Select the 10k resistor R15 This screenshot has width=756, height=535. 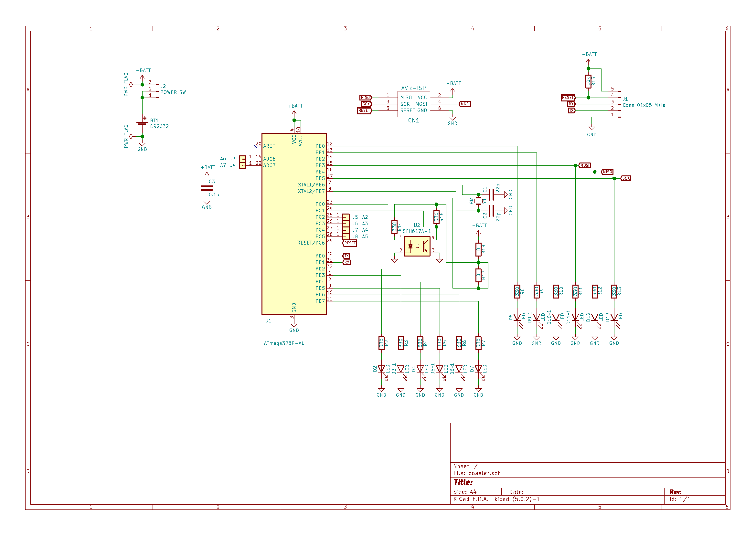point(588,81)
